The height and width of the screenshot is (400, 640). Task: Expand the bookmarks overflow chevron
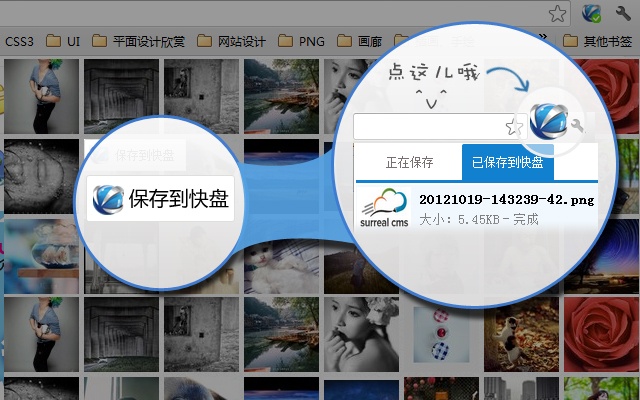point(543,38)
